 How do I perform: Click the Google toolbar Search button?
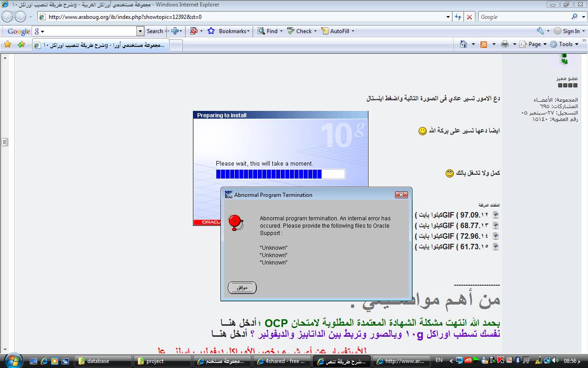(x=155, y=31)
